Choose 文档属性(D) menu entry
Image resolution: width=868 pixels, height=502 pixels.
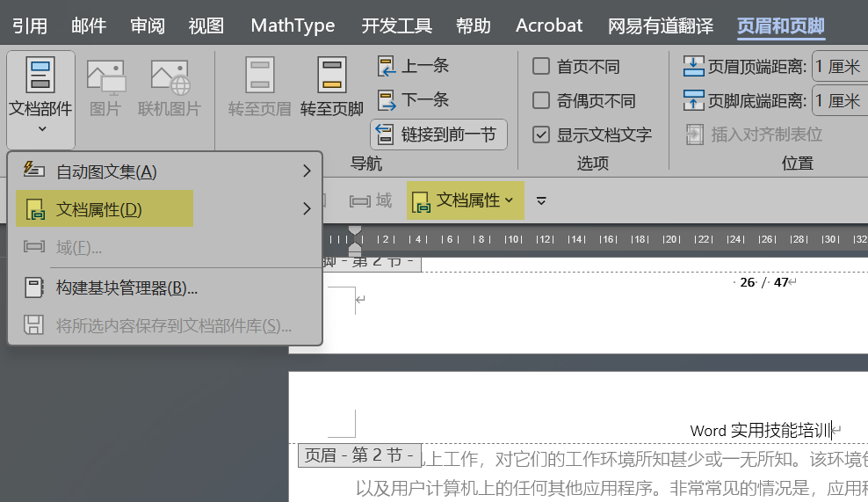pos(165,209)
